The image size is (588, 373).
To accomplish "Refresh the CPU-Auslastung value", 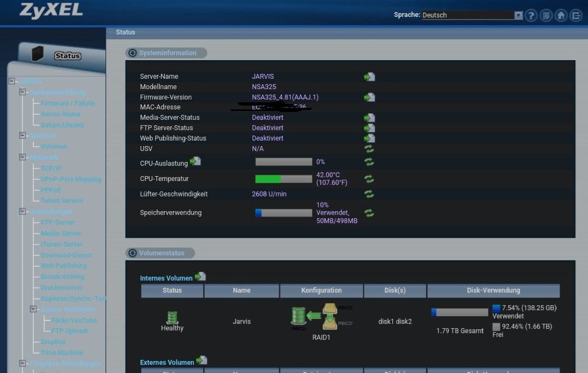I will point(369,162).
